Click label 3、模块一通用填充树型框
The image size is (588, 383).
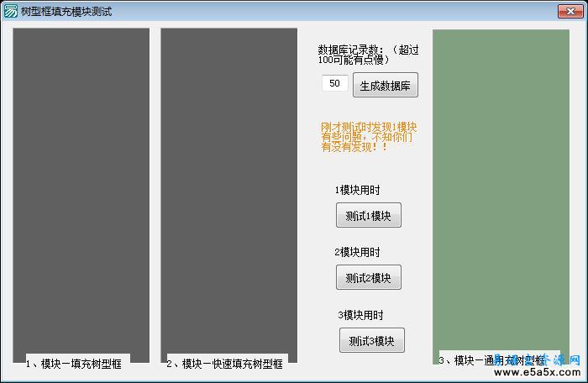(491, 360)
